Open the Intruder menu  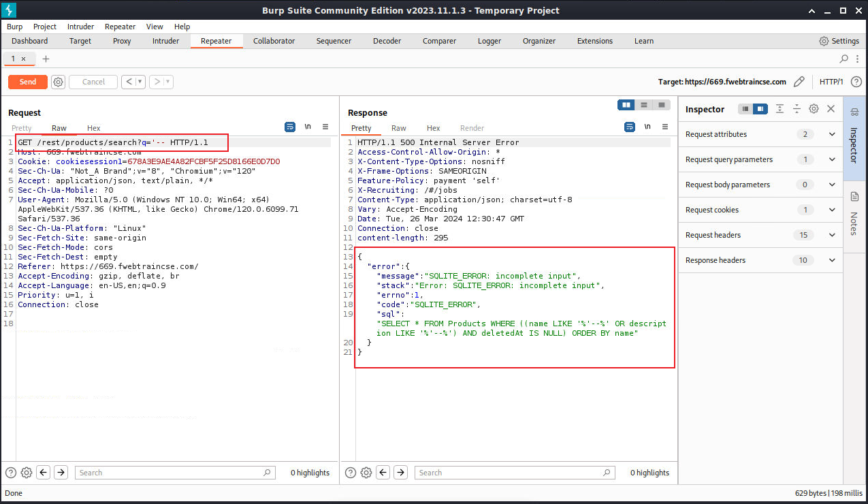click(80, 27)
